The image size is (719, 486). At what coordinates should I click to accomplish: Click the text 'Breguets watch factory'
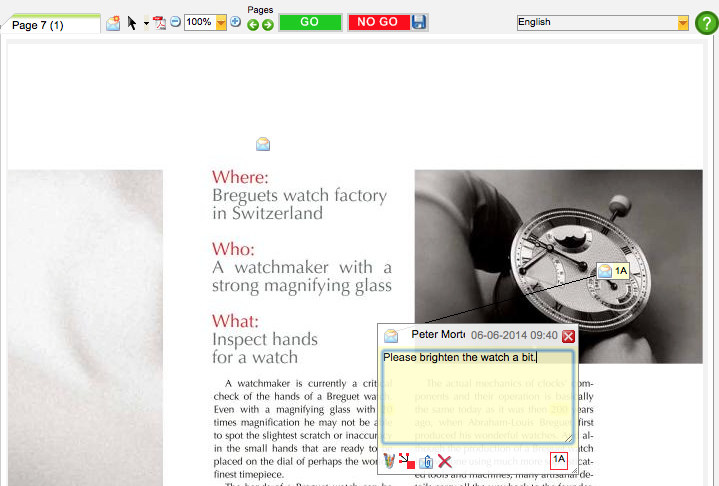pos(299,196)
